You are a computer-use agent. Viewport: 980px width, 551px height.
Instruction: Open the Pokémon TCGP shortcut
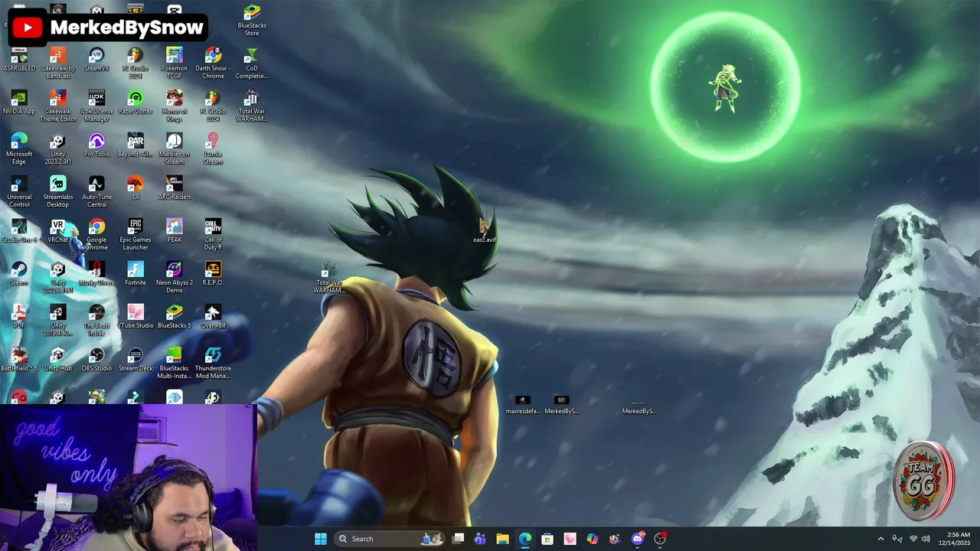coord(174,64)
